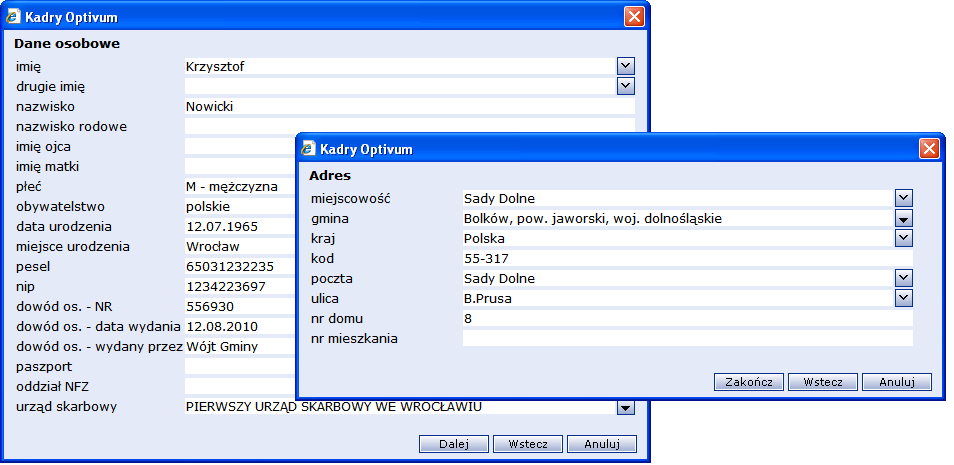Click Dalej in Dane osobowe window
The width and height of the screenshot is (954, 465).
tap(454, 444)
